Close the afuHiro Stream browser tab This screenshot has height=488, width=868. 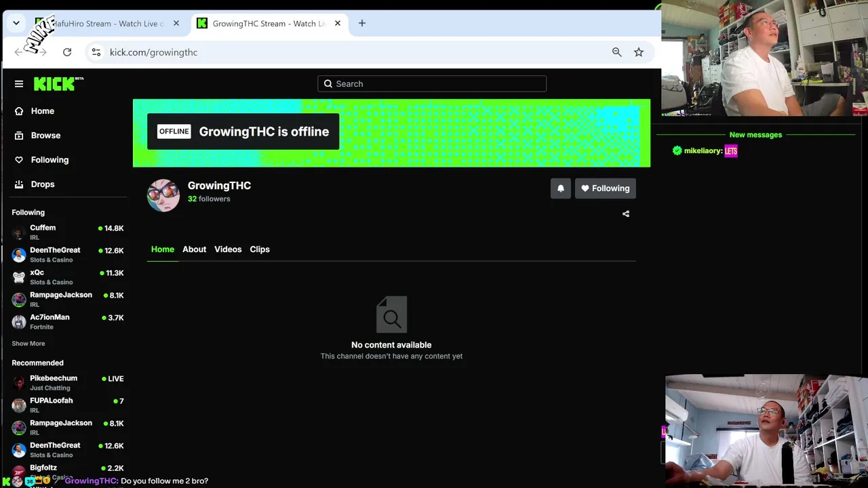coord(176,23)
